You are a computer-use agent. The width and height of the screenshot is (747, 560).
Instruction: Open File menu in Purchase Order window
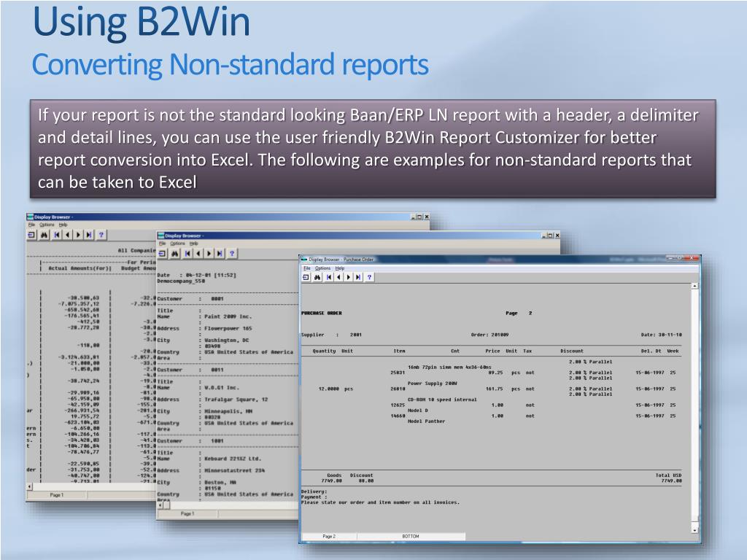pos(307,268)
